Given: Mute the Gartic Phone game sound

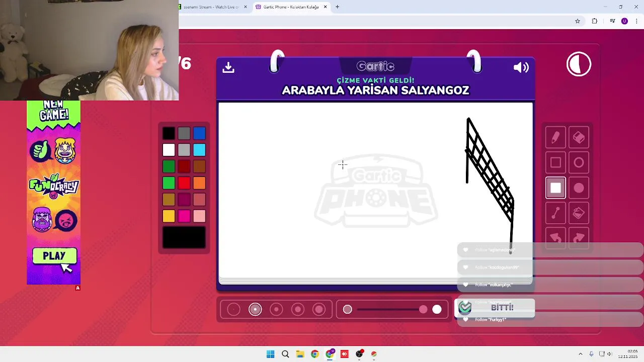Looking at the screenshot, I should [521, 67].
